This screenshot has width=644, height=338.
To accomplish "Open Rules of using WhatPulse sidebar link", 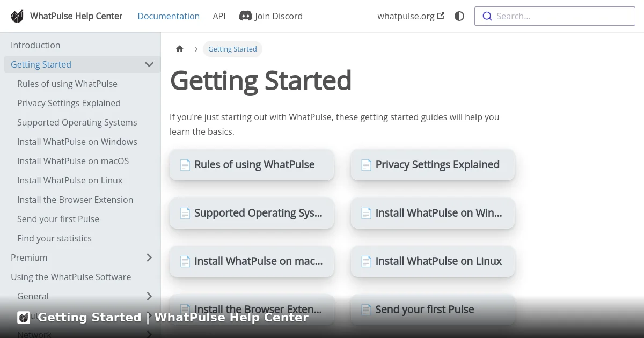I will [x=67, y=84].
